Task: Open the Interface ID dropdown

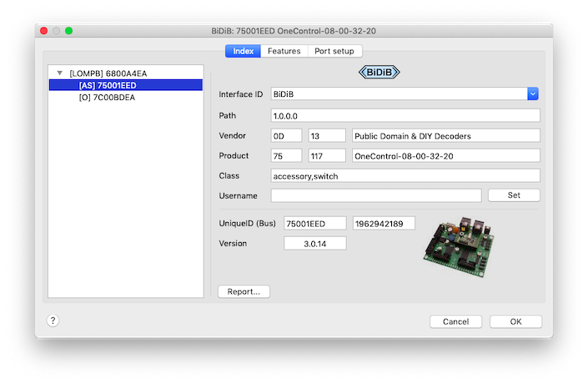Action: pos(533,93)
